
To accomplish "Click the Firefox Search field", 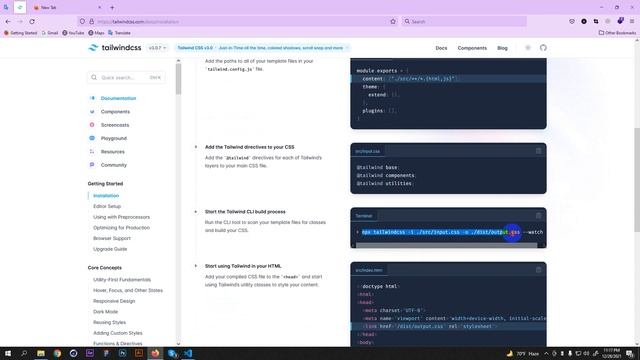I will pyautogui.click(x=464, y=21).
